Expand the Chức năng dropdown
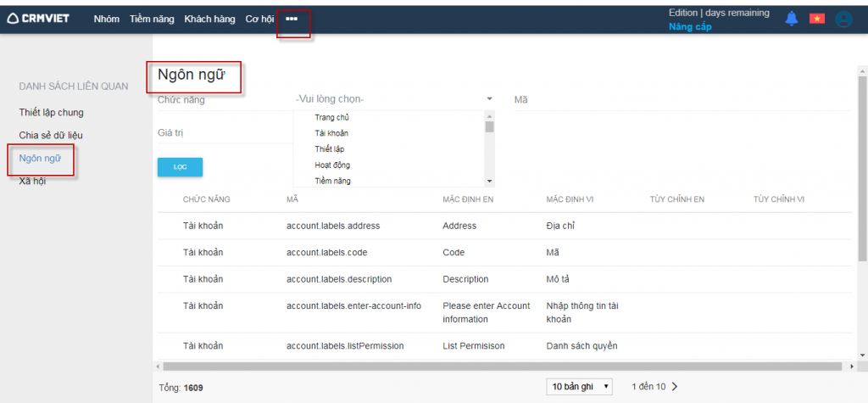868x403 pixels. point(394,98)
